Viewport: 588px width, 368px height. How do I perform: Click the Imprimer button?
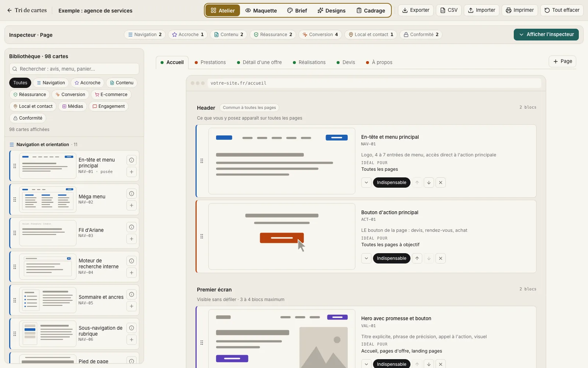click(x=520, y=10)
